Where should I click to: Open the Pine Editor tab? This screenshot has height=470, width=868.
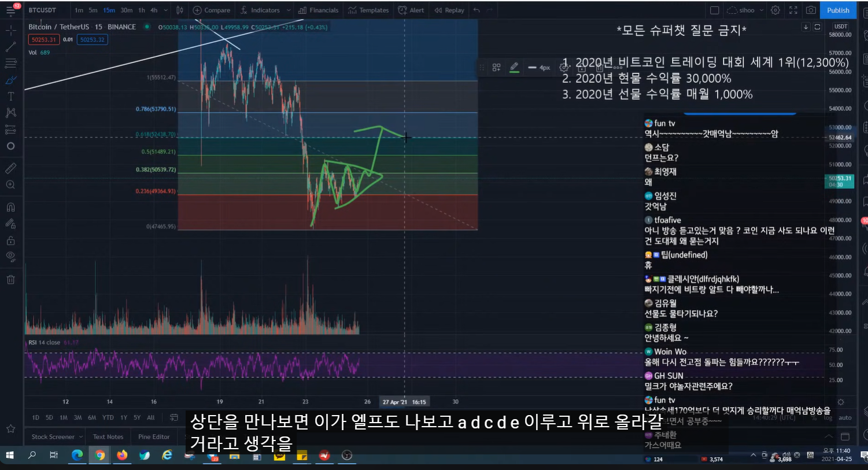[154, 437]
